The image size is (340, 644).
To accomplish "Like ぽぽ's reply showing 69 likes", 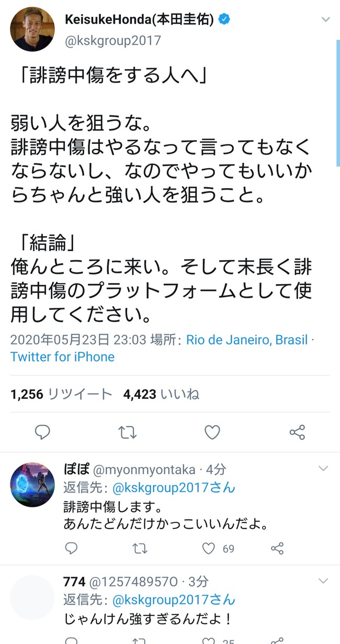I will [x=208, y=548].
